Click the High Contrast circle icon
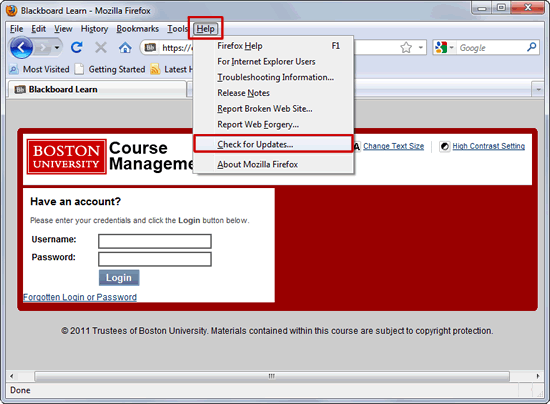Viewport: 550px width, 404px height. [x=444, y=147]
